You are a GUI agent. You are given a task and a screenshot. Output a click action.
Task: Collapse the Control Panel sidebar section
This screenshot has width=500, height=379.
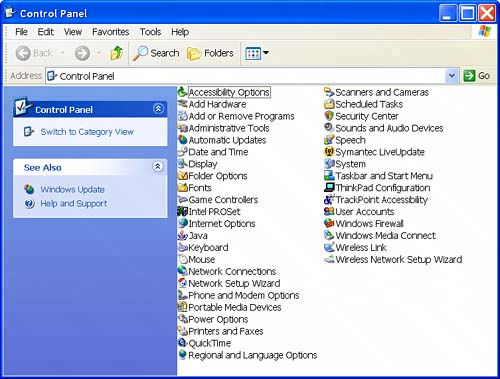[158, 109]
